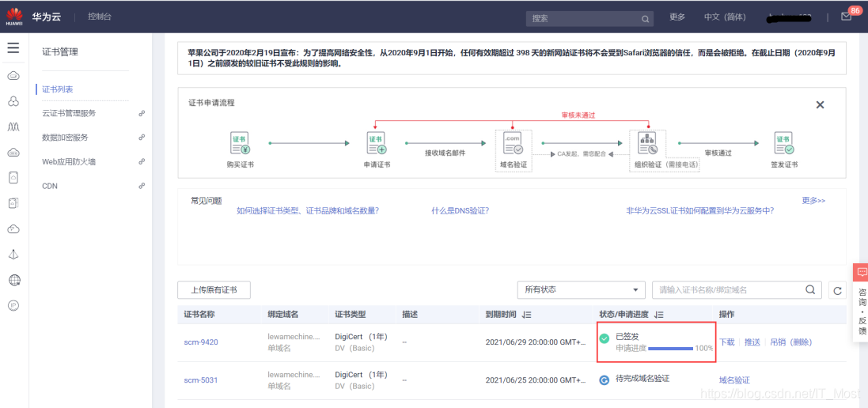Click the 2021/06/29 20:00:00 expiry cell

[536, 342]
